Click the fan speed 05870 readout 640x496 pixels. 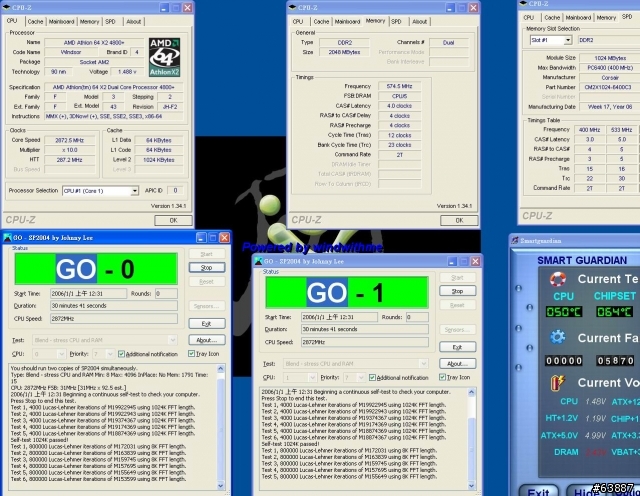coord(615,361)
